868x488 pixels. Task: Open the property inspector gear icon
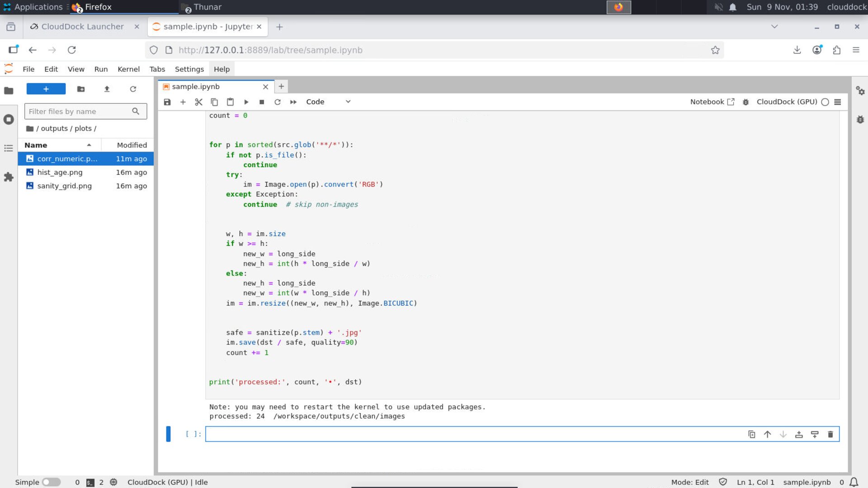pyautogui.click(x=861, y=91)
